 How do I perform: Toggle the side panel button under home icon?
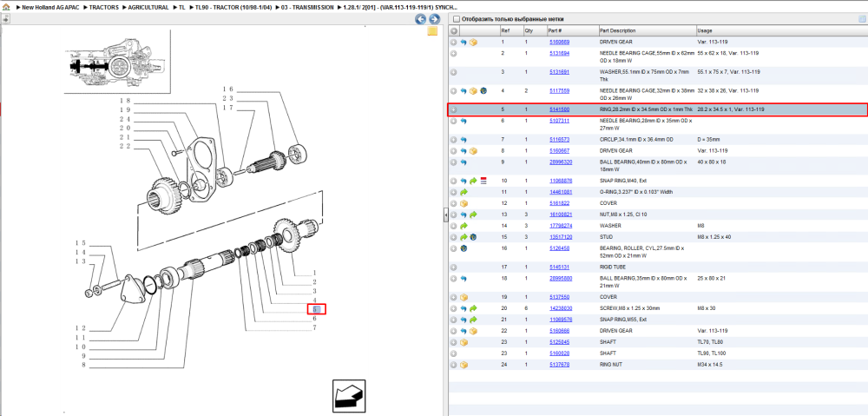tap(5, 19)
